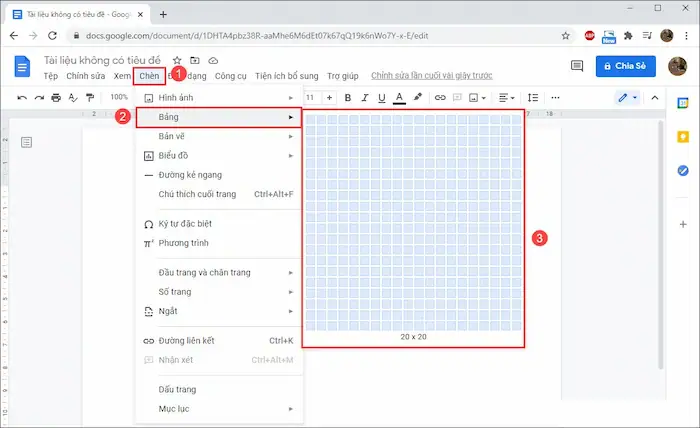Click the Redo arrow icon
Viewport: 700px width, 428px height.
pos(39,97)
